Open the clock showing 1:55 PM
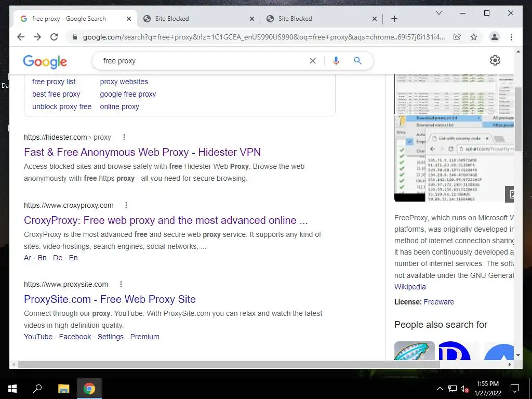This screenshot has height=399, width=532. pos(487,389)
